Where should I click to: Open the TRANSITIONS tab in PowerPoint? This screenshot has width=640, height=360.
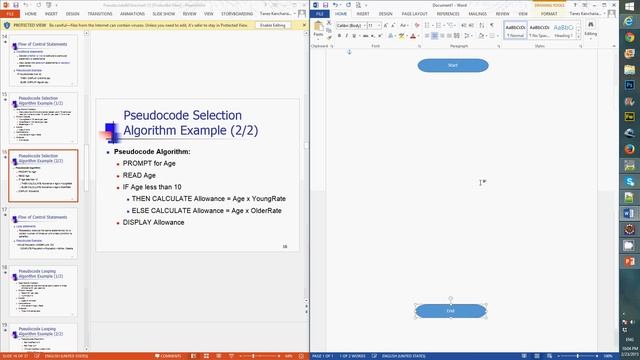point(100,14)
